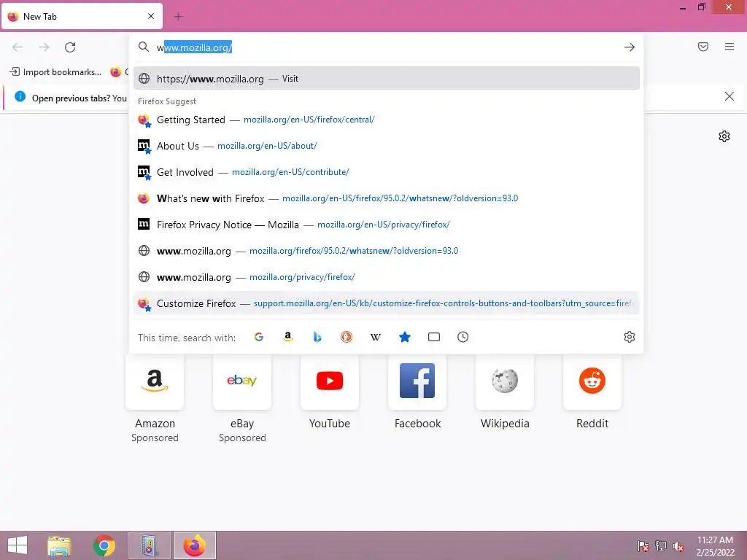Screen dimensions: 747x560
Task: Open the eBay sponsored shortcut tile
Action: (242, 381)
